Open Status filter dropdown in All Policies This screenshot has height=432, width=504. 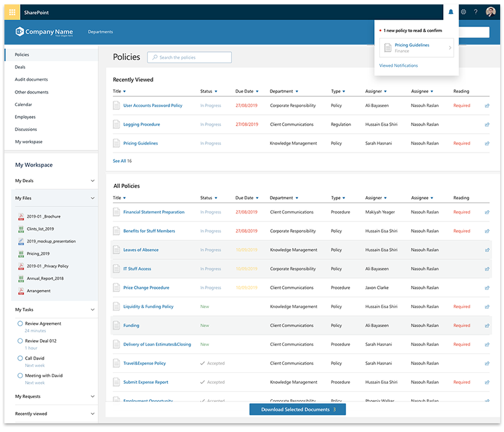[x=216, y=198]
